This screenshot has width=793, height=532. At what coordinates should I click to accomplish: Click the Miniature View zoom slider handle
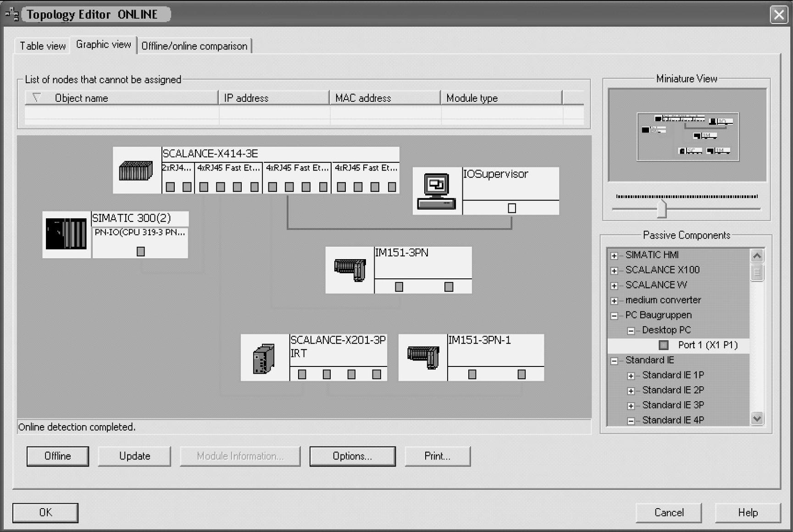(661, 209)
